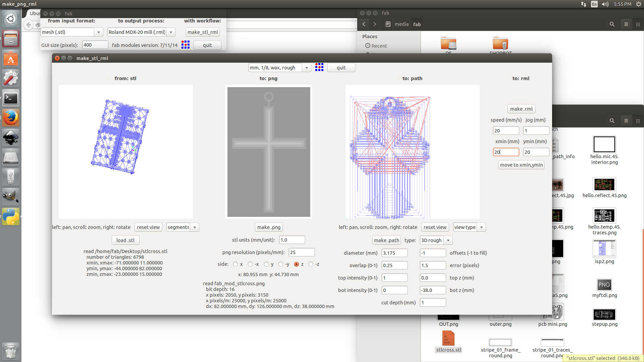644x362 pixels.
Task: Launch GIMP from the dock
Action: (11, 197)
